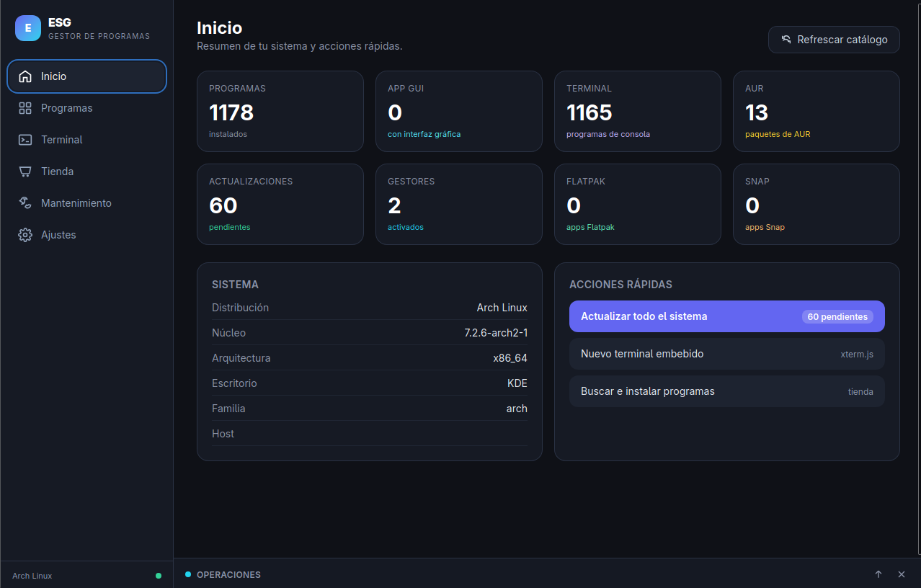The image size is (921, 588).
Task: Click the Ajustes gear icon
Action: 25,235
